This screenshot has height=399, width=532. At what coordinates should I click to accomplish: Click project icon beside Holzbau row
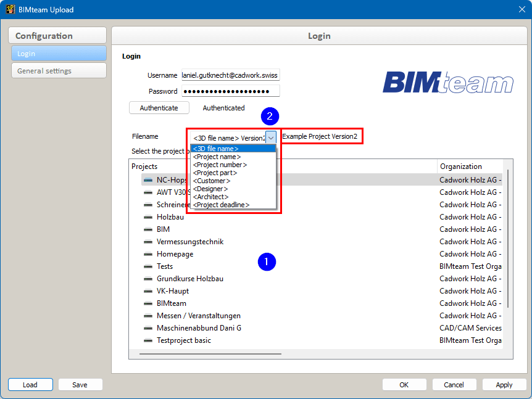point(148,217)
